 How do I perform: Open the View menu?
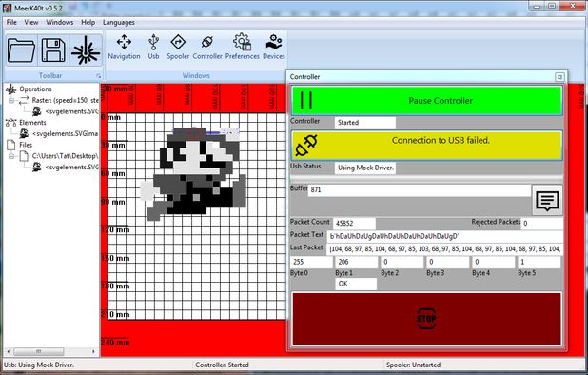[x=31, y=23]
